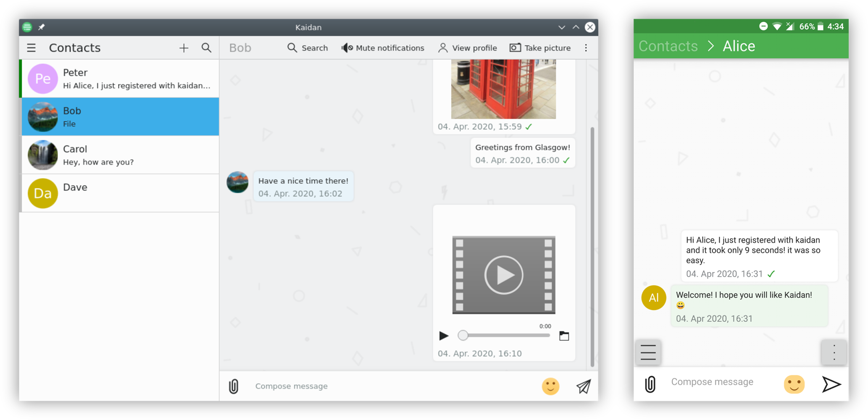Click the 'Al' avatar in mobile chat
The image size is (868, 420).
tap(654, 298)
